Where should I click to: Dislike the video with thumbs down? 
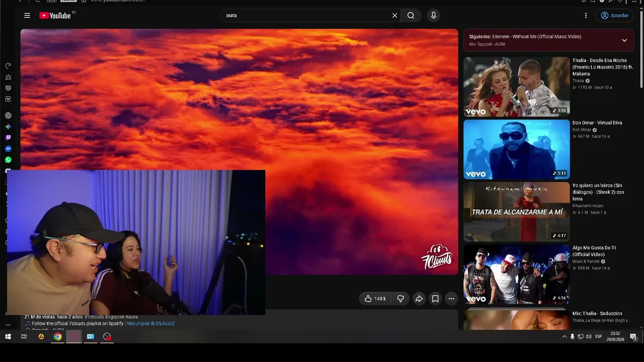click(400, 299)
